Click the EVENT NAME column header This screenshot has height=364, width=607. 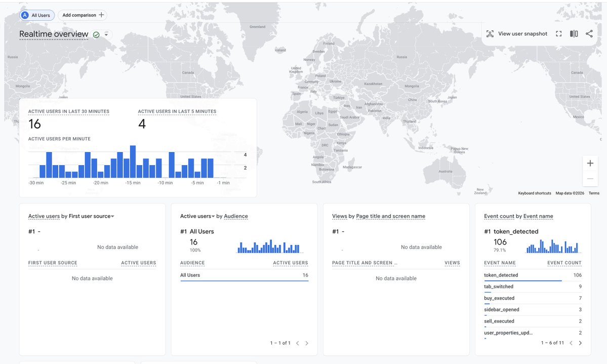(x=500, y=263)
